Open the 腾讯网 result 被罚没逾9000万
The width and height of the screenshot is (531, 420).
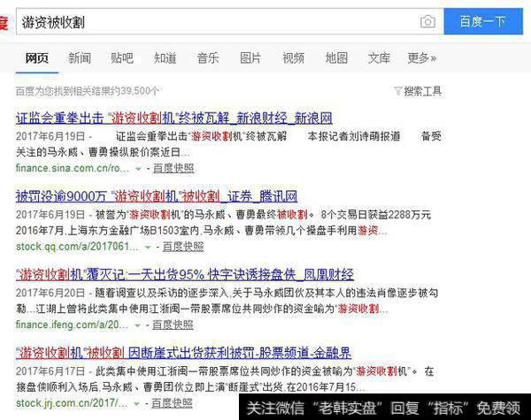[x=157, y=196]
